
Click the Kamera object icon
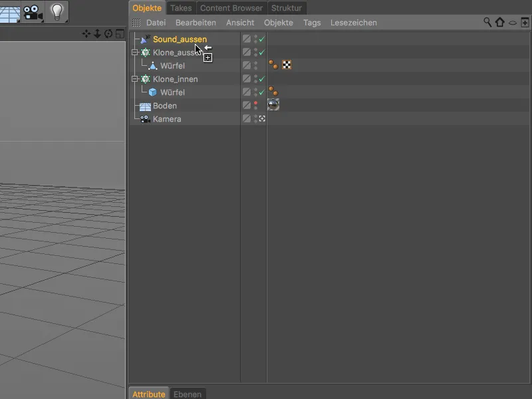tap(145, 119)
